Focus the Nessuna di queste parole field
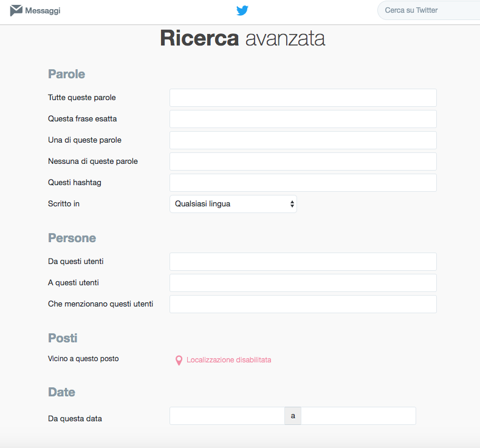Viewport: 480px width, 448px height. click(303, 161)
